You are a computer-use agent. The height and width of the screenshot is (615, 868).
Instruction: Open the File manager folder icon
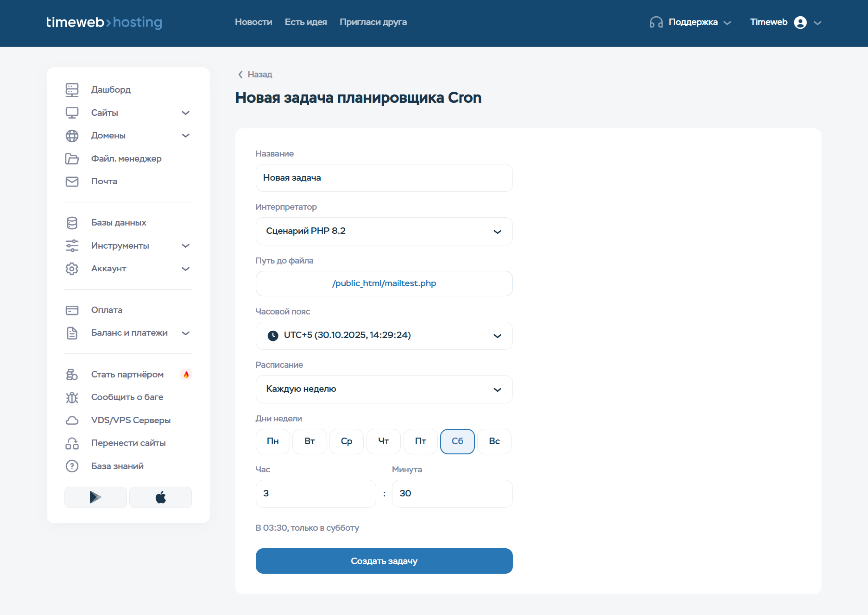click(x=72, y=159)
